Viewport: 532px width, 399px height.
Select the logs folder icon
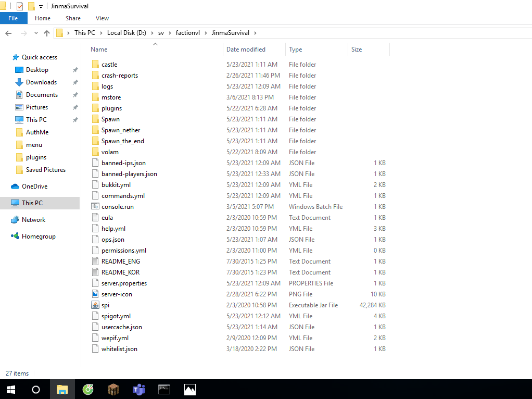(95, 86)
